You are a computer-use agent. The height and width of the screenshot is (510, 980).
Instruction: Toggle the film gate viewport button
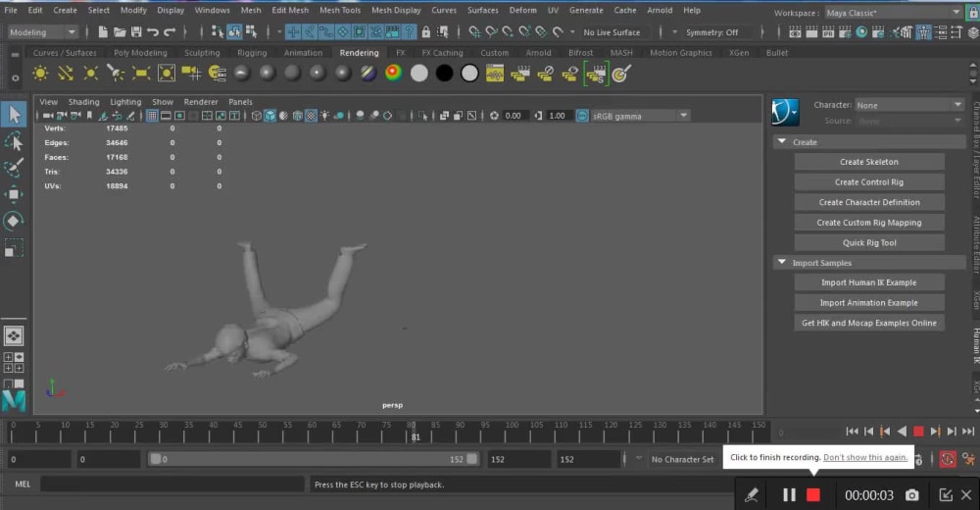(166, 116)
